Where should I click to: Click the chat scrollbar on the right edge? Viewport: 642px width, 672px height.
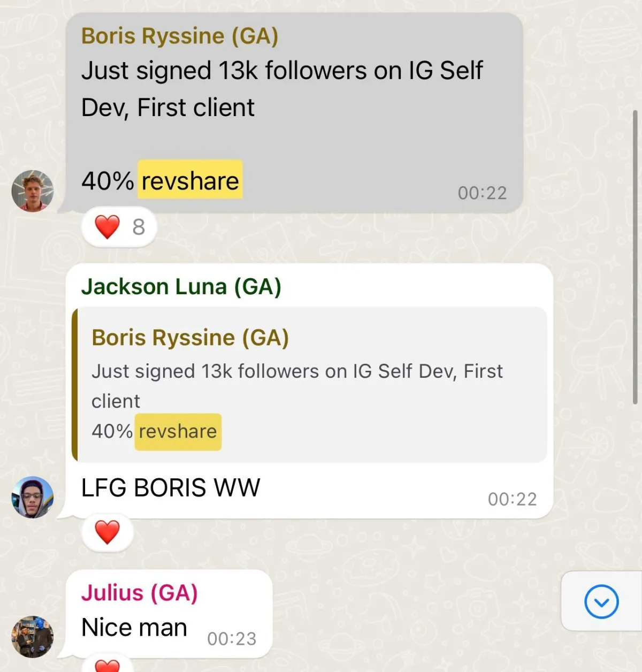point(635,257)
